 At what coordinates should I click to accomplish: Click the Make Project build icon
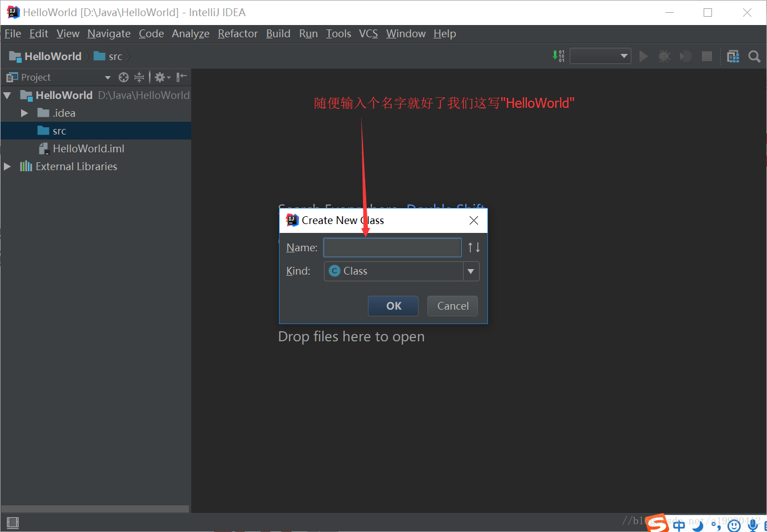coord(559,56)
